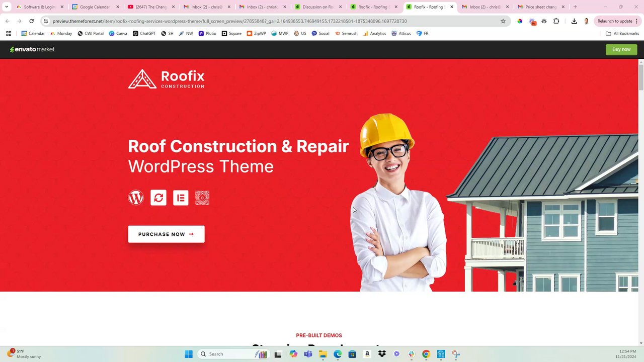Open the weather widget showing 51°F
Screen dimensions: 644x362
point(23,354)
